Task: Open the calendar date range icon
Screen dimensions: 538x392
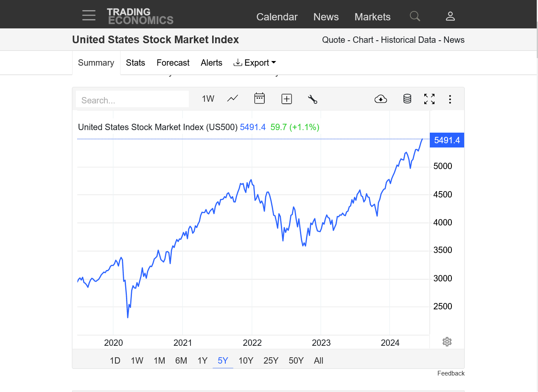Action: tap(259, 99)
